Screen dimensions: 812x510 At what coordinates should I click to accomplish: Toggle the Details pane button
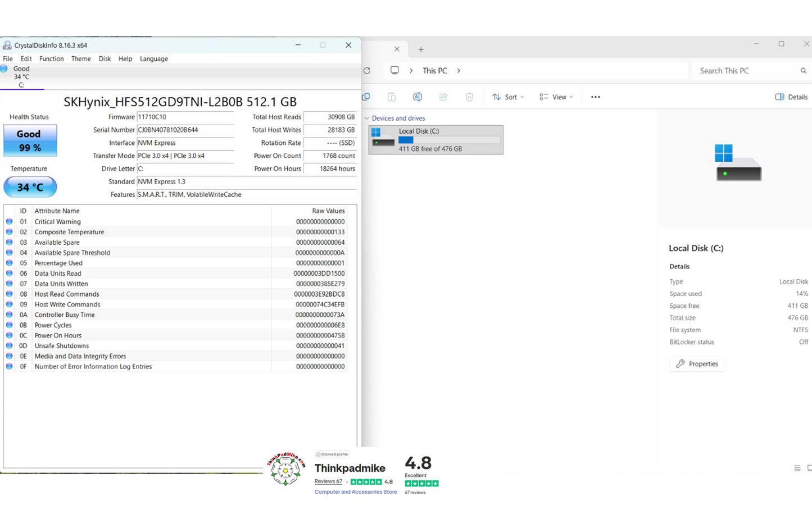coord(791,97)
